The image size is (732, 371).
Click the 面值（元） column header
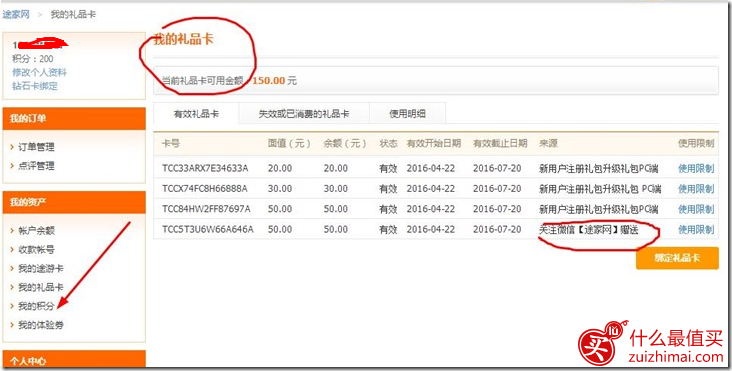pos(289,144)
